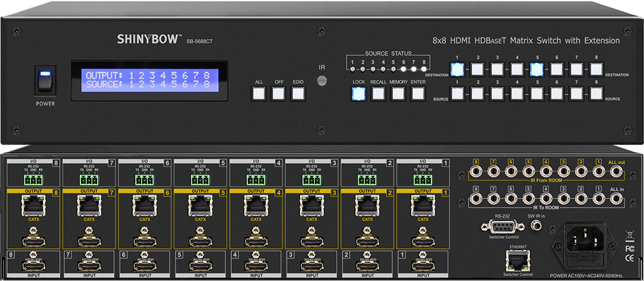Select the EDID button
644x281 pixels.
[x=298, y=93]
